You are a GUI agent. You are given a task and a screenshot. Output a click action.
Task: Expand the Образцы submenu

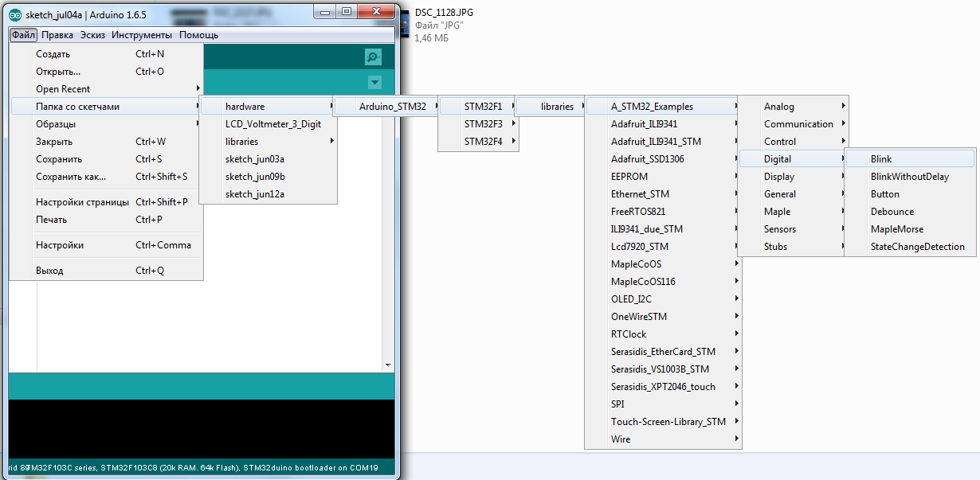point(107,124)
